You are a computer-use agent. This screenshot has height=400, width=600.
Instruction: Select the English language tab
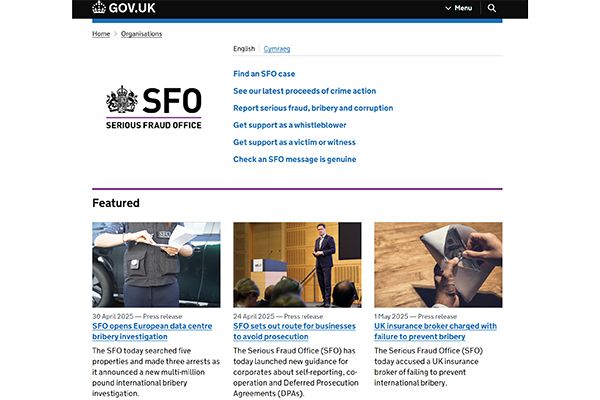click(244, 48)
